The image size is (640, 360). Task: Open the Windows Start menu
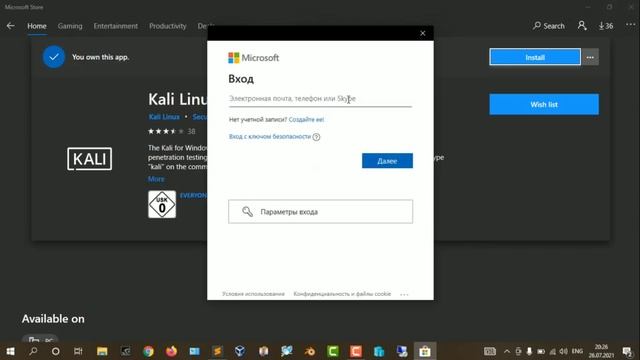tap(11, 351)
